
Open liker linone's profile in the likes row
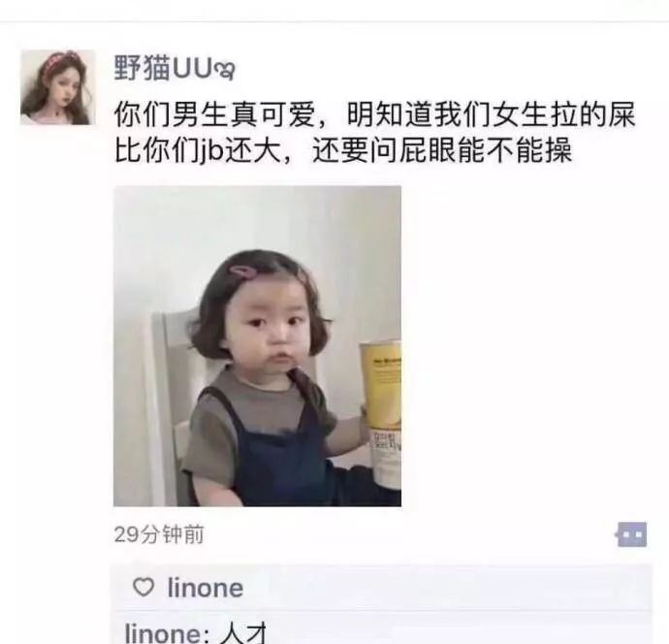point(206,588)
